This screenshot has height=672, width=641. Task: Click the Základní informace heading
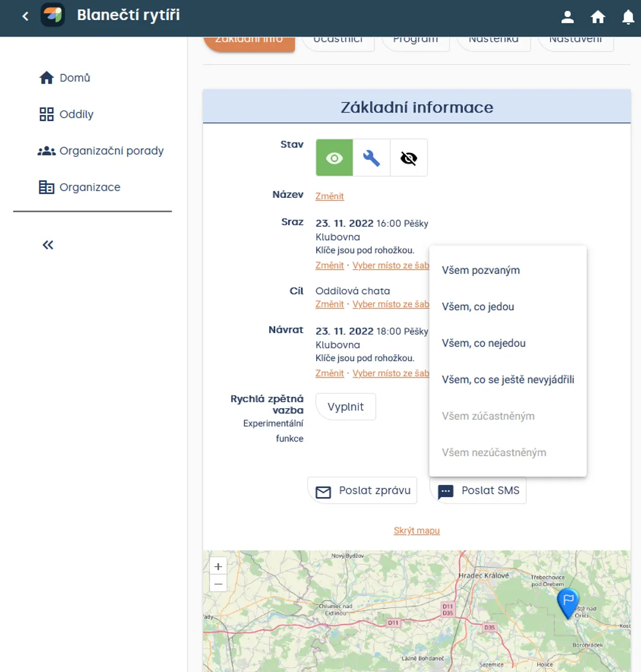click(x=417, y=107)
